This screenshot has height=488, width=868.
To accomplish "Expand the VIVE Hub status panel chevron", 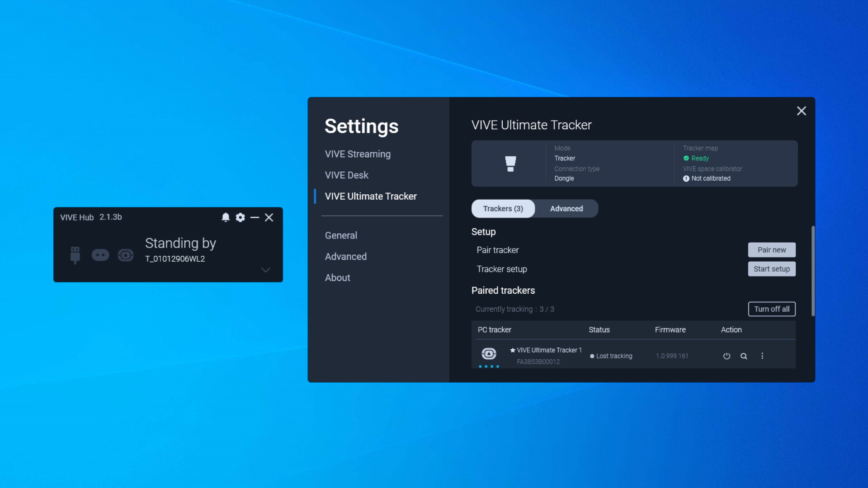I will [x=265, y=270].
